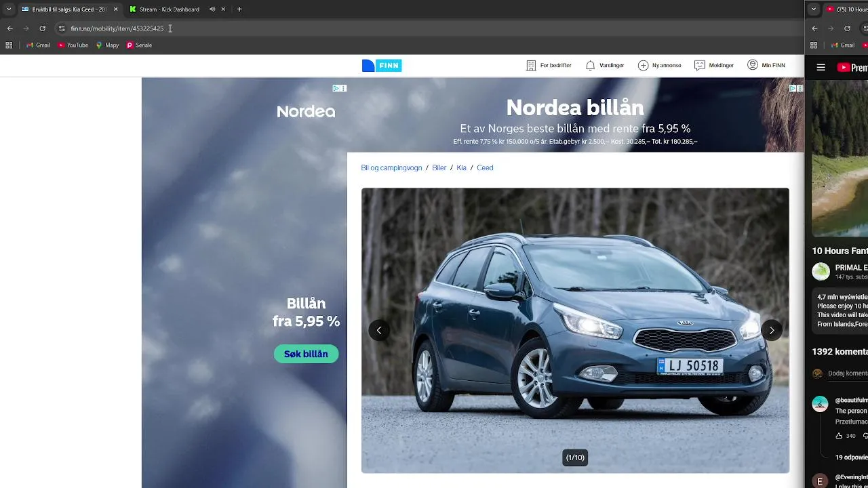Open the Seriale bookmark
Viewport: 868px width, 488px height.
[x=139, y=45]
